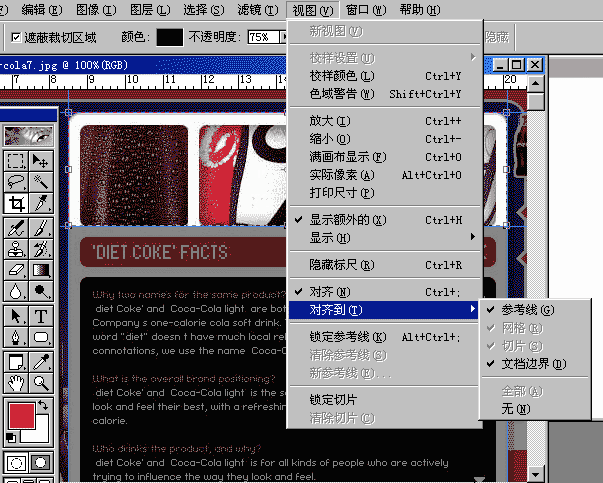Viewport: 603px width, 483px height.
Task: Choose 放大 zoom in
Action: point(385,121)
